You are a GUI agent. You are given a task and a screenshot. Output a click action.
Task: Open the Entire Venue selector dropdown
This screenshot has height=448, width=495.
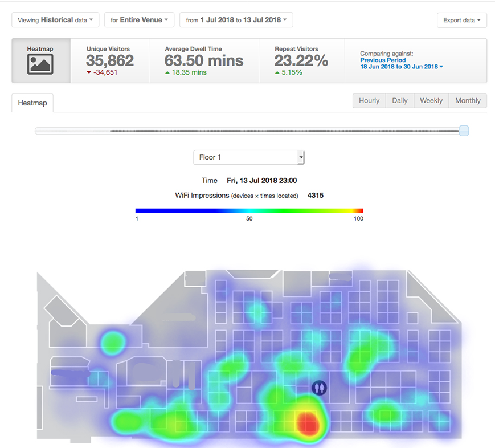[139, 20]
